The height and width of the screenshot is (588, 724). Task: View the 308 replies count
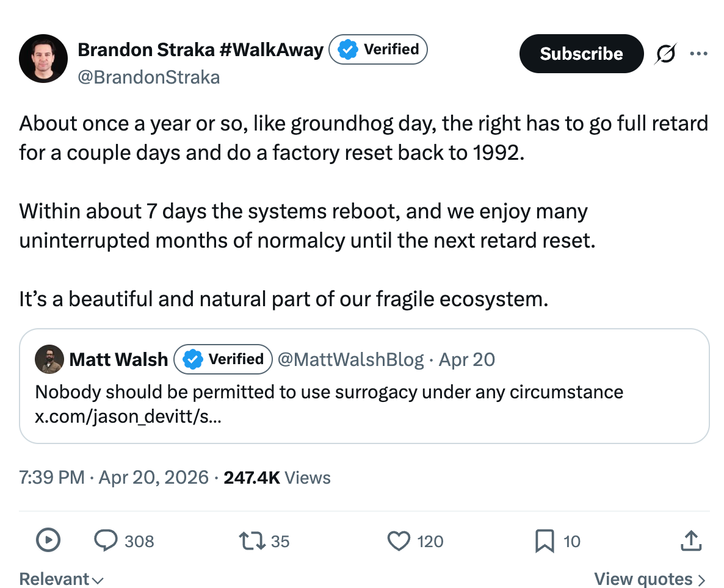coord(140,540)
